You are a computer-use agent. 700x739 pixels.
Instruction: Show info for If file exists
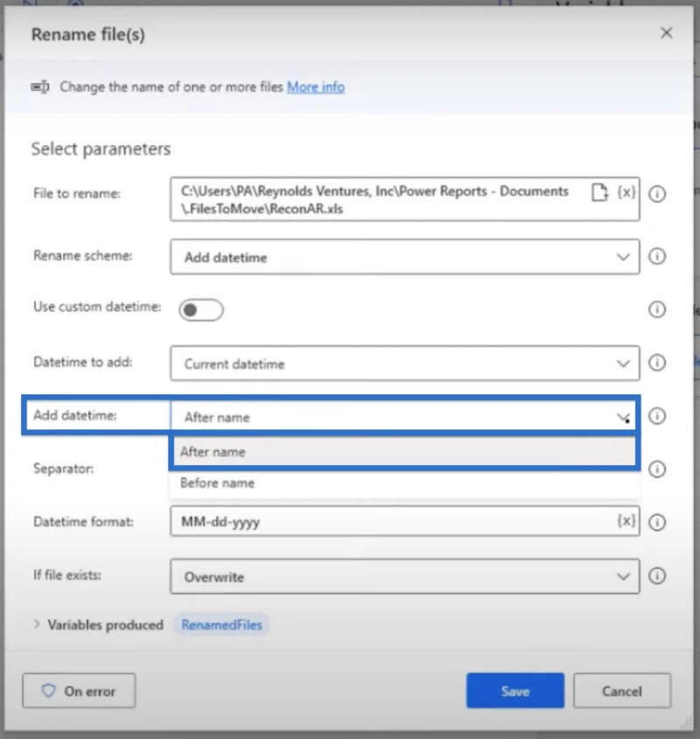pos(657,575)
